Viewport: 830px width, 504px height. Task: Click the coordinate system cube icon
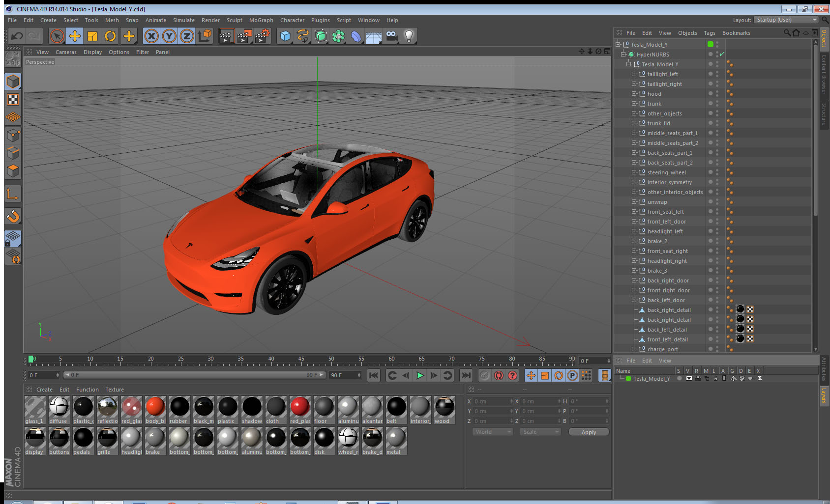pos(205,36)
